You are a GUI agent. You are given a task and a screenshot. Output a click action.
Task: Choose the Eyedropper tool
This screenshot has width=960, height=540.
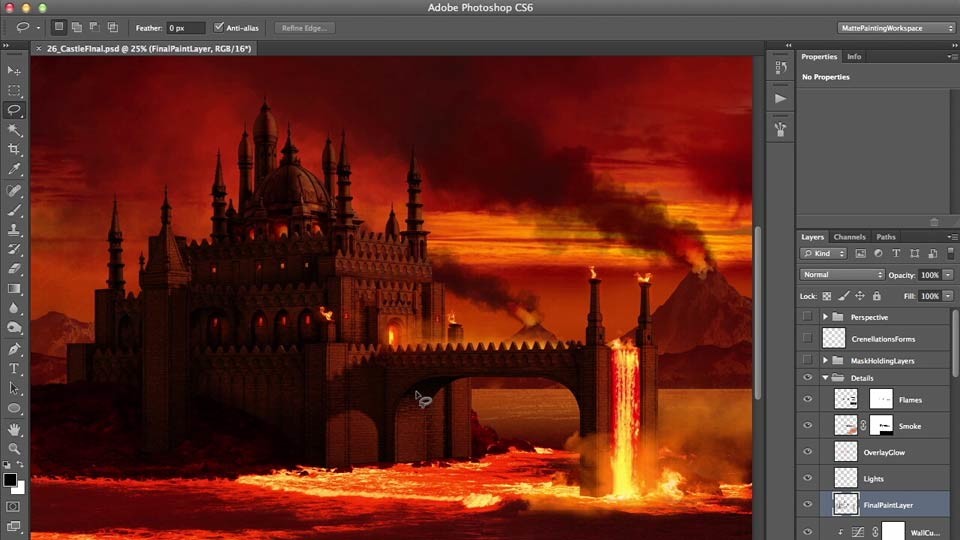(x=13, y=169)
